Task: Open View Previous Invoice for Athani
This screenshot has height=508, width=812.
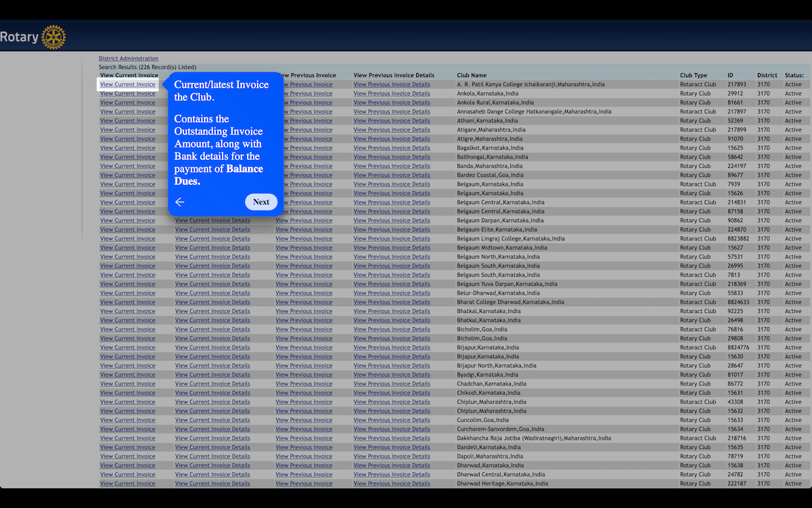Action: [304, 121]
